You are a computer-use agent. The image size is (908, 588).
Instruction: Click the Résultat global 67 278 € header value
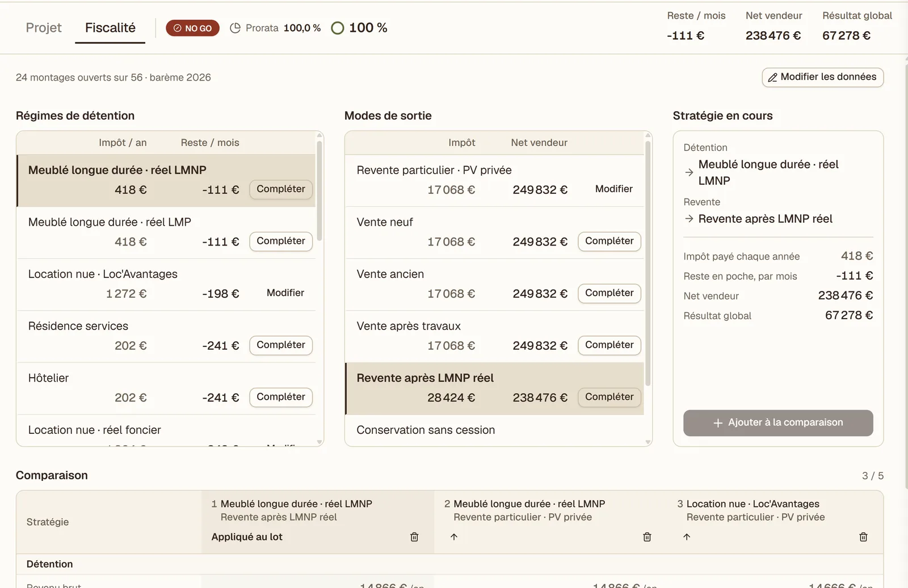coord(846,36)
